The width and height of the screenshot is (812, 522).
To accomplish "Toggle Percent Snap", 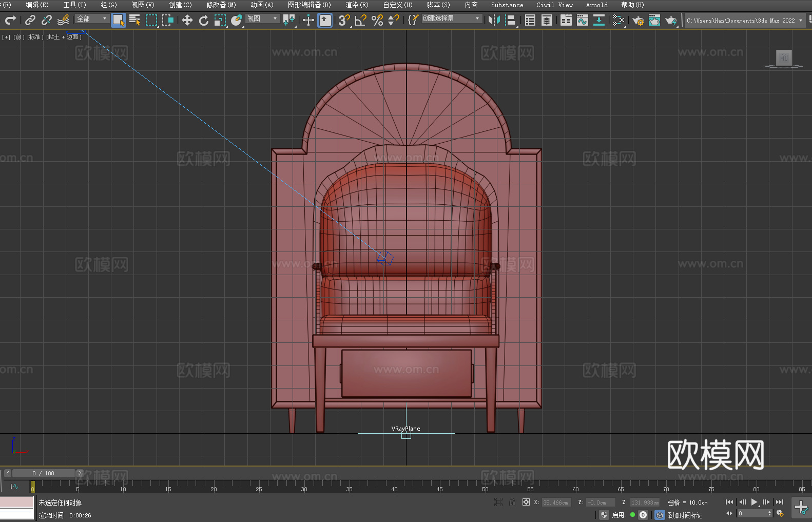I will [377, 20].
